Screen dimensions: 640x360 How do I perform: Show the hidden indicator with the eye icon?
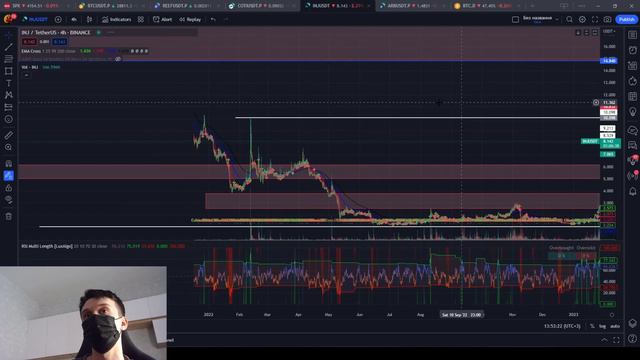coord(118,59)
